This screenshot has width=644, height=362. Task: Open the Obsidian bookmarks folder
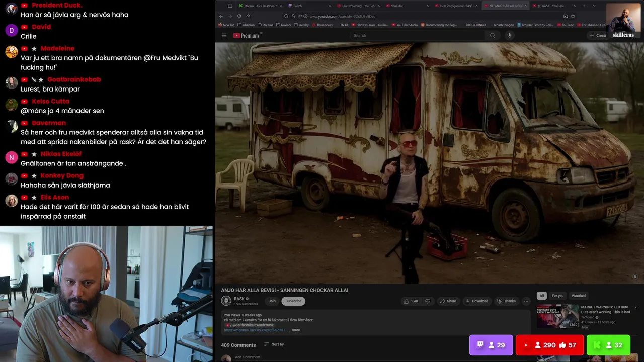point(246,25)
